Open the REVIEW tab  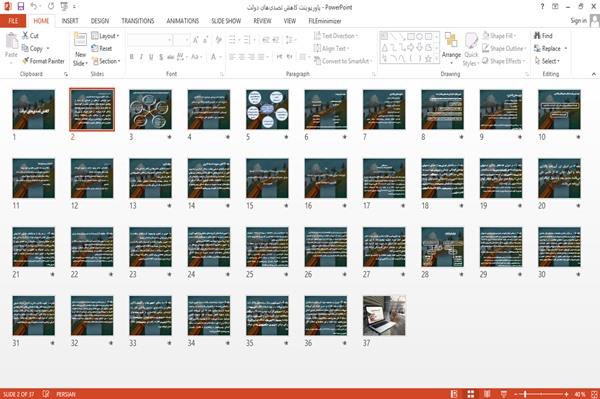(x=262, y=21)
